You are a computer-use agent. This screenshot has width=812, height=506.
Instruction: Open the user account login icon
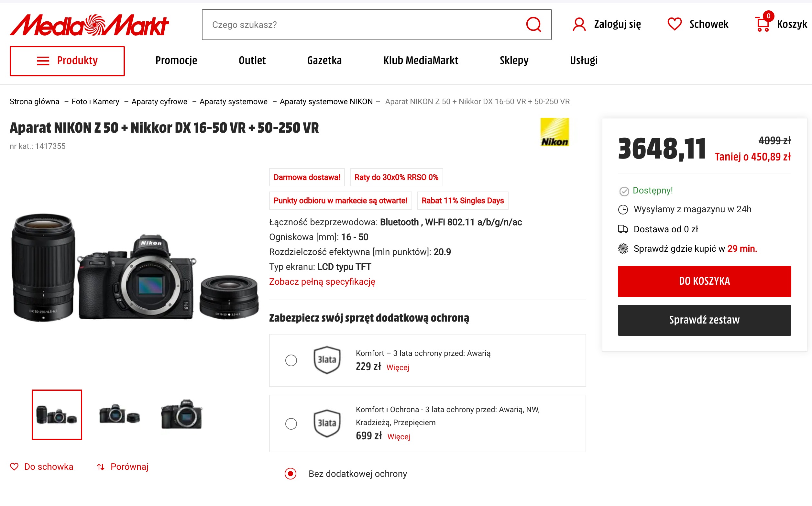point(579,25)
